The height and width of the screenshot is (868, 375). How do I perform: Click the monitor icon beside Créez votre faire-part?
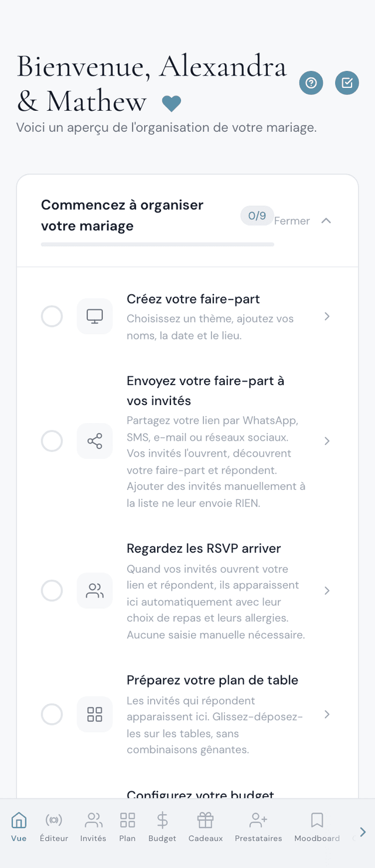95,316
